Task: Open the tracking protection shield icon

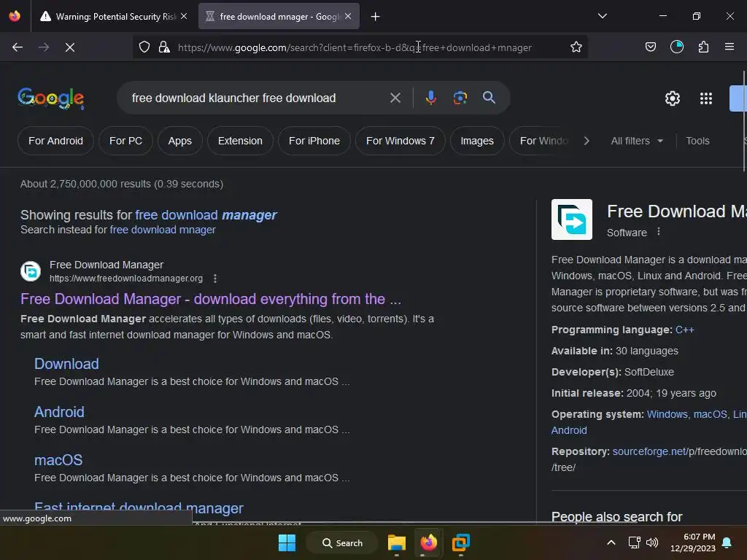Action: tap(144, 47)
